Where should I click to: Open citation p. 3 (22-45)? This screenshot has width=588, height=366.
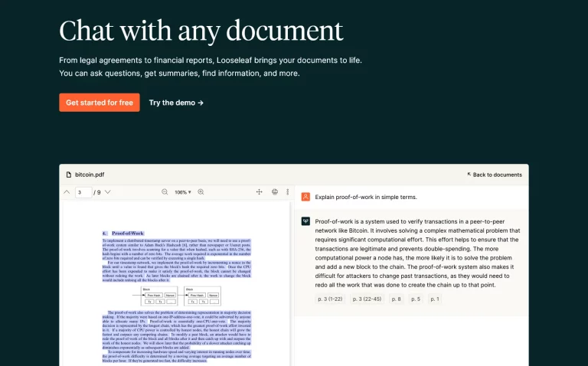[x=367, y=299]
